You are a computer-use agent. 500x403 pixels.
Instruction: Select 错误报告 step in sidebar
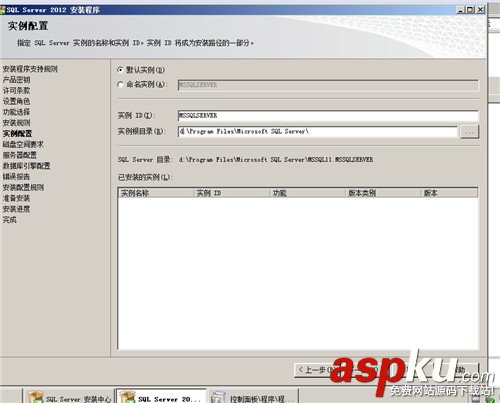click(x=16, y=177)
